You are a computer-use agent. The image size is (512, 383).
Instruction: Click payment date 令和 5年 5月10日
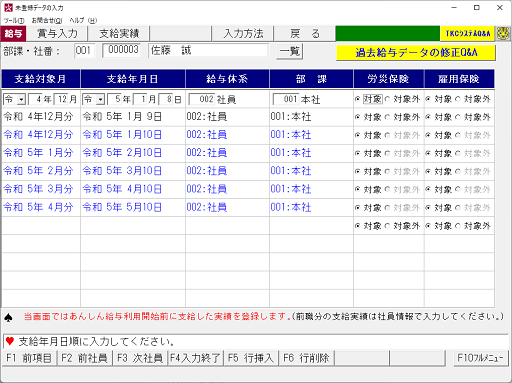coord(122,207)
